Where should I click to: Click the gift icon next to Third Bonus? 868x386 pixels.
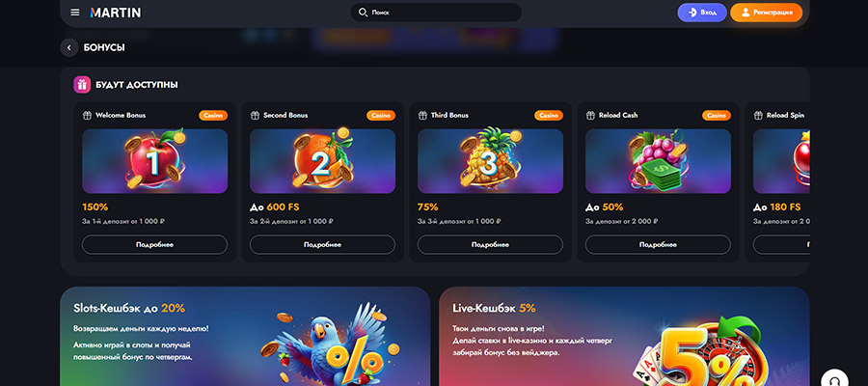[422, 115]
